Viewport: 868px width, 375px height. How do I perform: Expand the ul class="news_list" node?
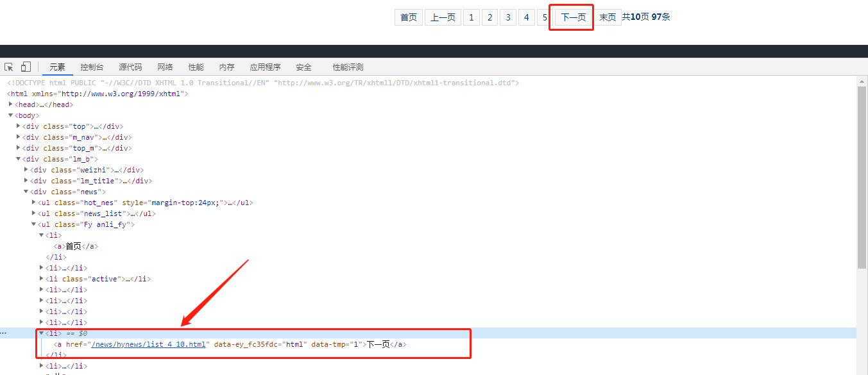coord(34,213)
